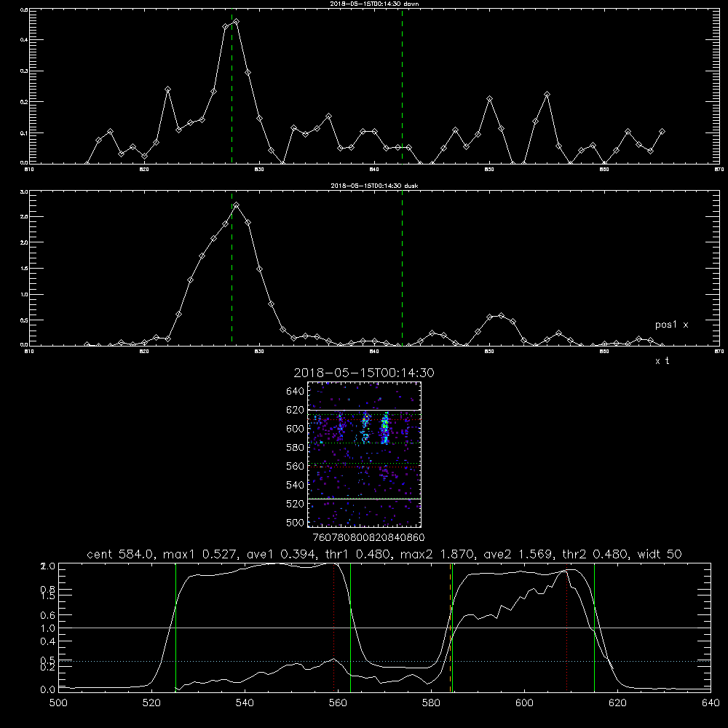Image resolution: width=728 pixels, height=728 pixels.
Task: Click the 3.0 y-axis label of dusk plot
Action: click(x=25, y=191)
